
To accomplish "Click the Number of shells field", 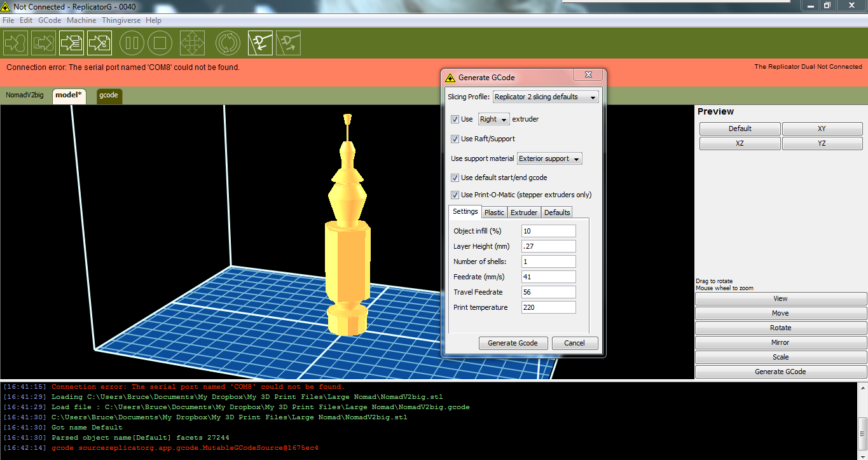I will tap(548, 261).
